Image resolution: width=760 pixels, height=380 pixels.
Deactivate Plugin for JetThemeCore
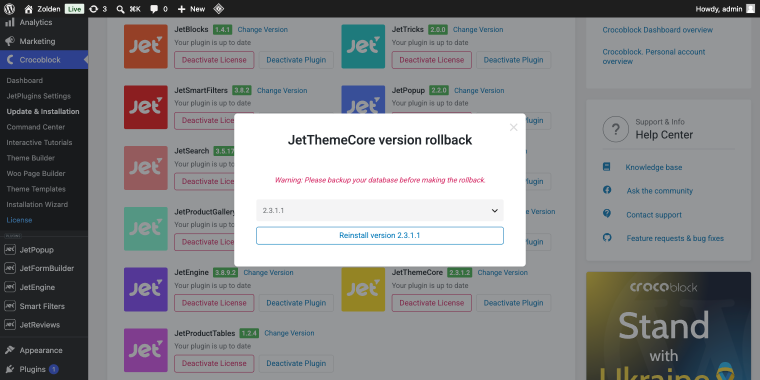513,303
